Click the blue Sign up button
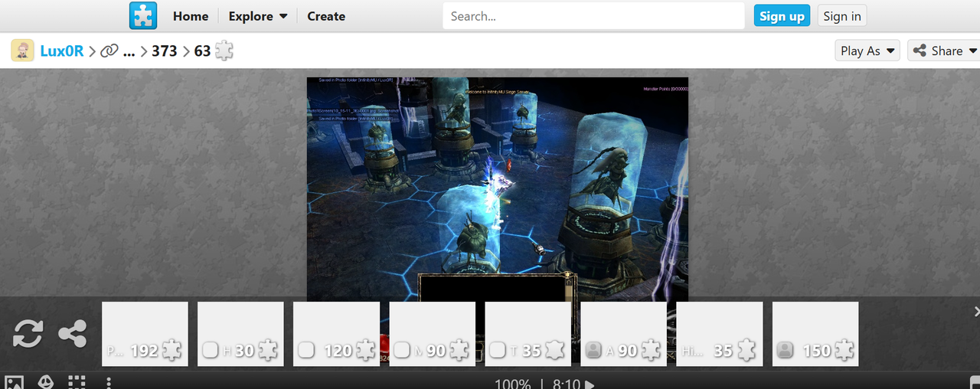Screen dimensions: 980x389 782,16
